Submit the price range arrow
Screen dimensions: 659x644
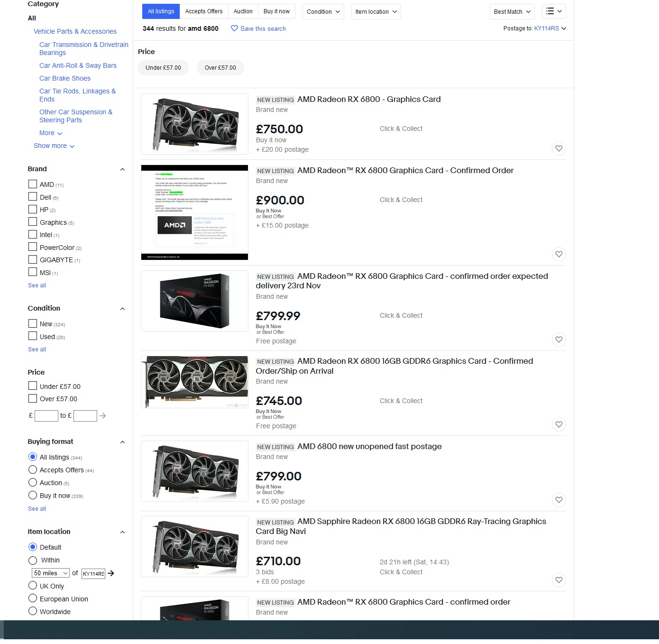click(103, 416)
